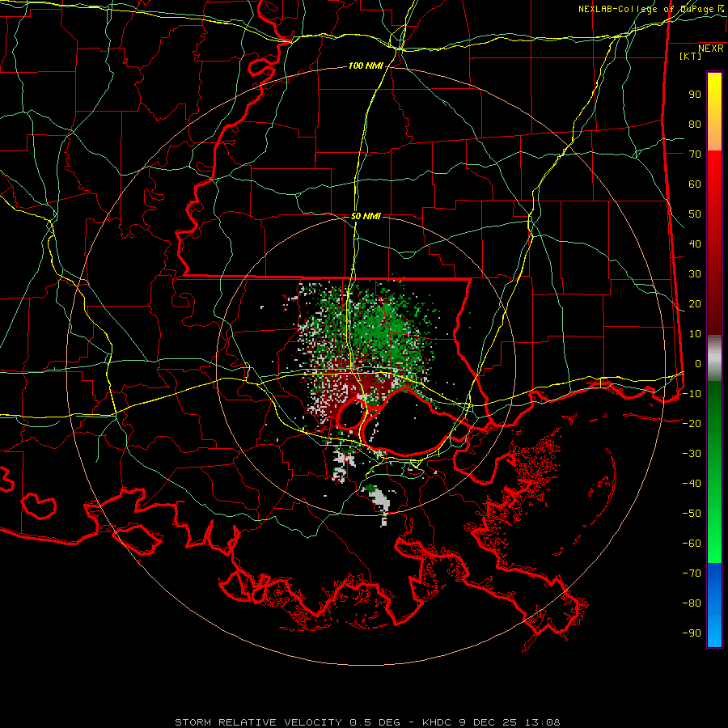Click the -30 value on the velocity scale
Viewport: 728px width, 728px height.
click(x=692, y=454)
